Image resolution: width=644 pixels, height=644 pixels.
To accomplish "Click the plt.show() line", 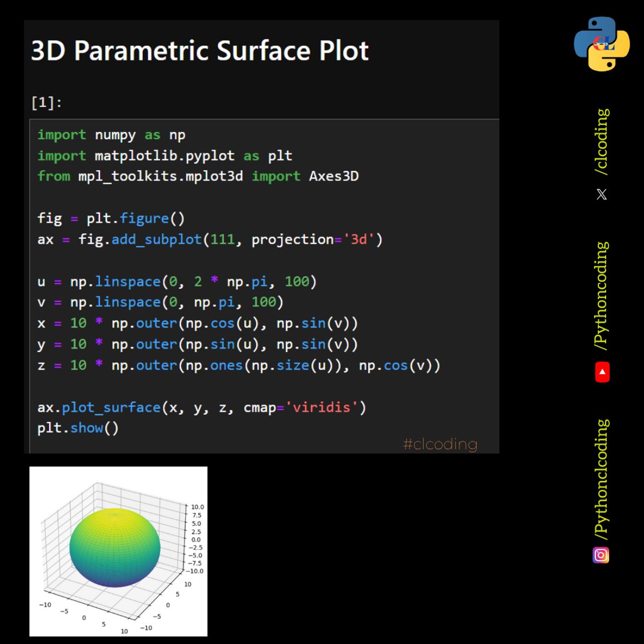I will point(78,428).
